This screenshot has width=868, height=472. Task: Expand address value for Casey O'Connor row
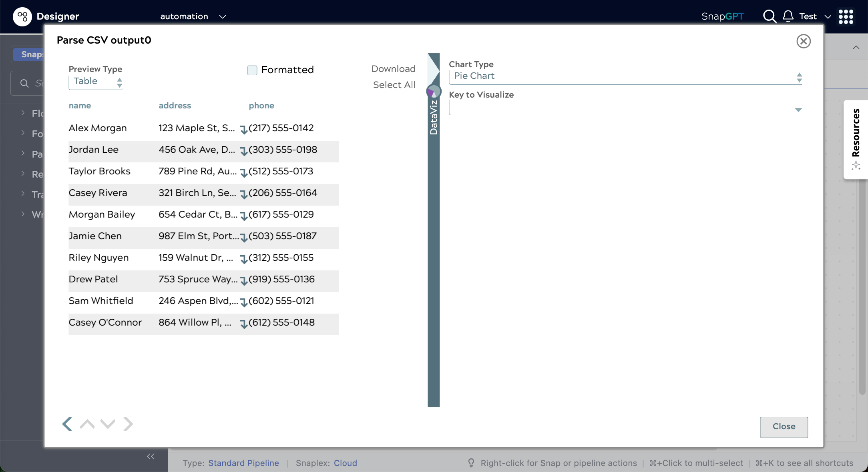(x=243, y=324)
